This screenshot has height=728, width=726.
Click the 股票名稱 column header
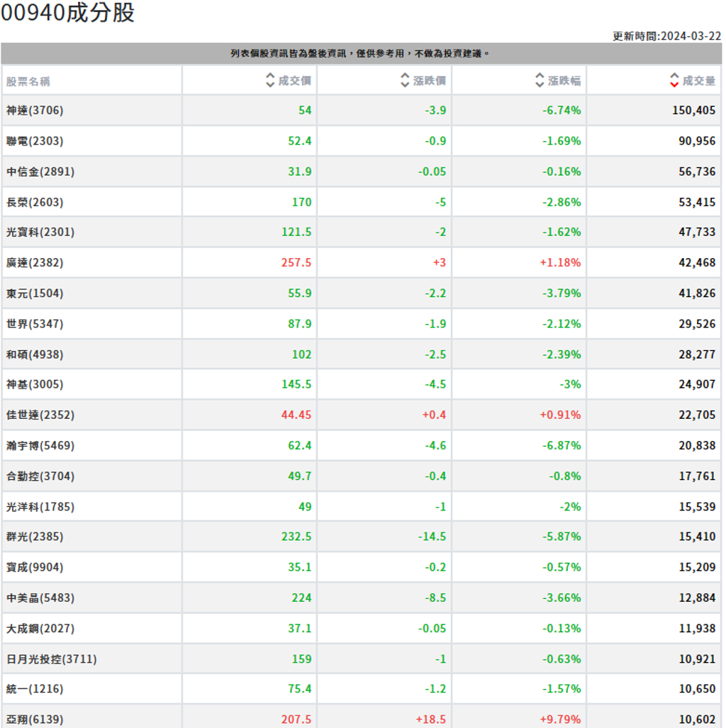click(26, 80)
